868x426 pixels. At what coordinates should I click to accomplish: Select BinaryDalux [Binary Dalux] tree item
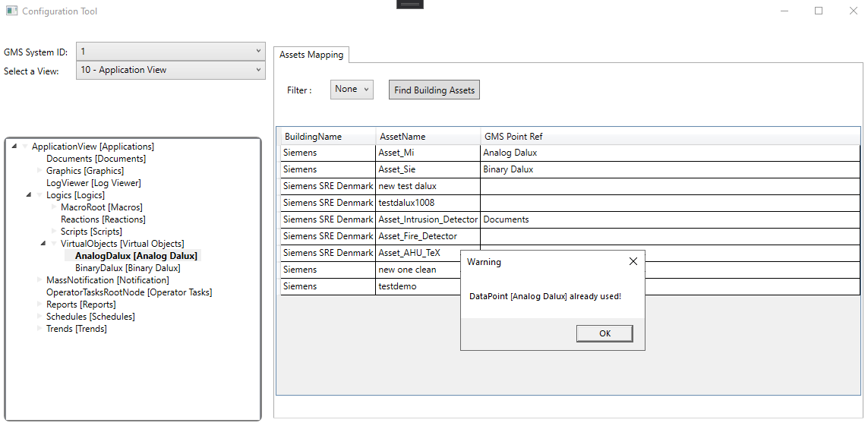pyautogui.click(x=127, y=268)
